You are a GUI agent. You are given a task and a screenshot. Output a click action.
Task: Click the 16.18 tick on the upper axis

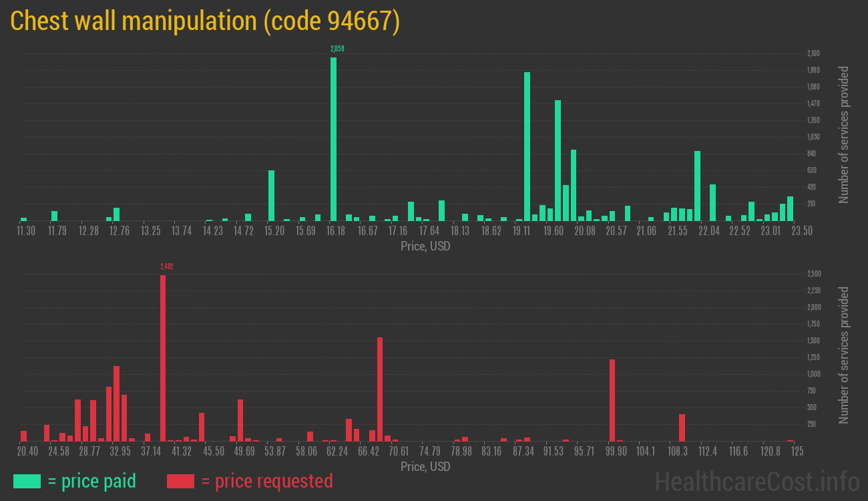coord(336,231)
